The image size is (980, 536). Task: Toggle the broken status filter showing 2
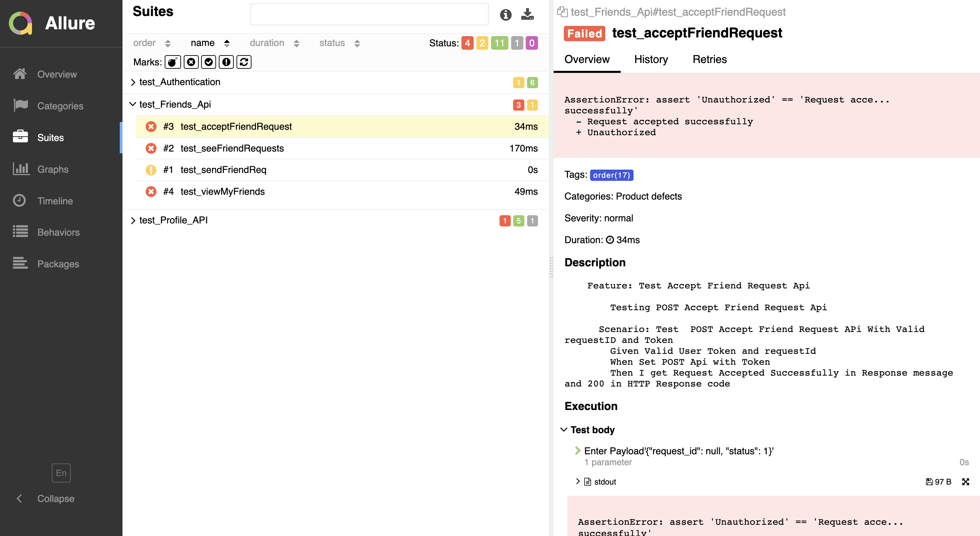pos(482,43)
